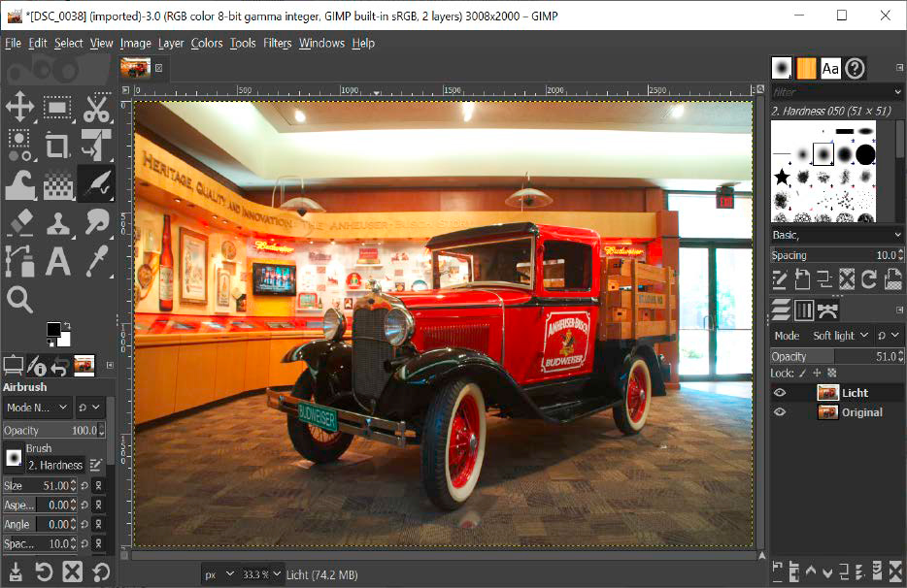Open brush editor next to Hardness field

tap(96, 465)
